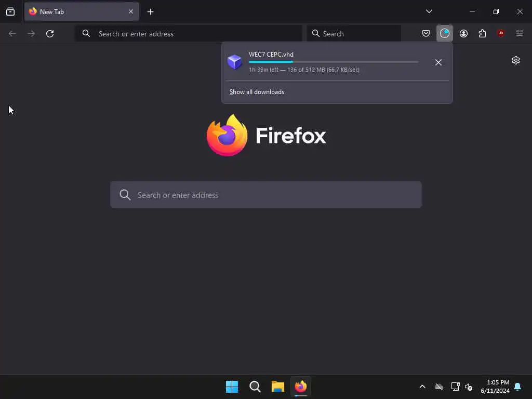Toggle the Downloads panel button
Image resolution: width=532 pixels, height=399 pixels.
point(445,33)
